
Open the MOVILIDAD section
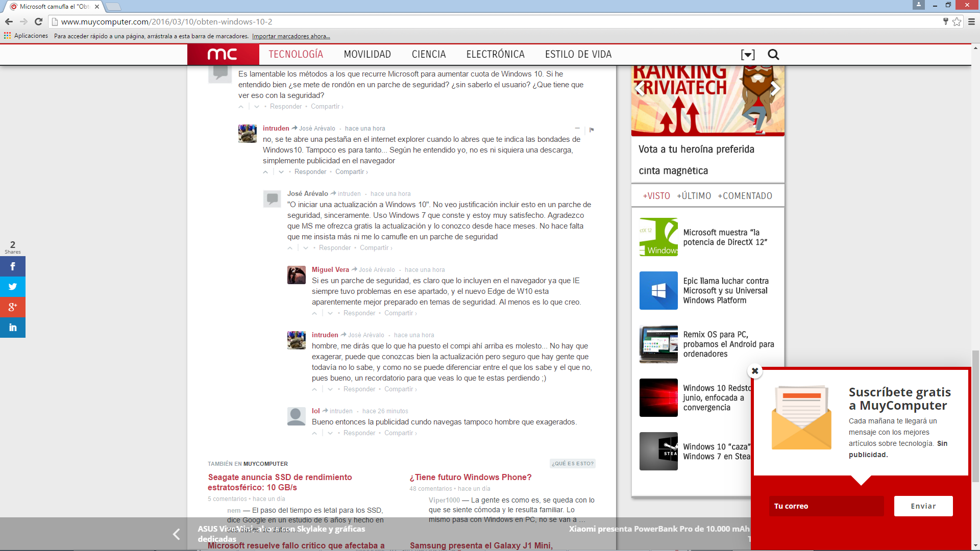tap(367, 54)
